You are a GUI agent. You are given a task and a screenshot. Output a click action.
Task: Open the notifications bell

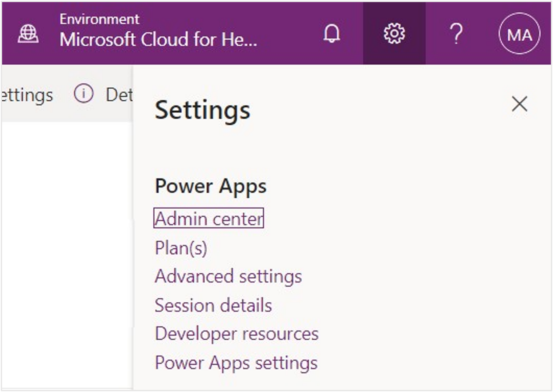(332, 33)
